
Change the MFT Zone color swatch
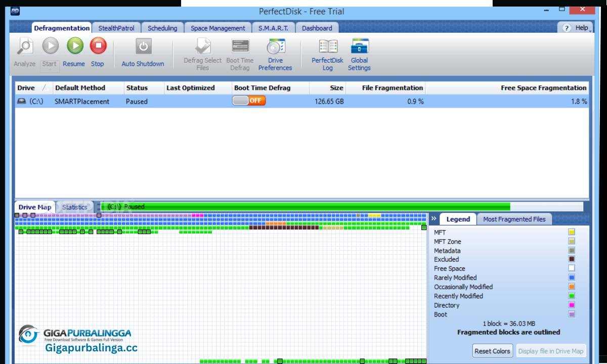click(x=572, y=241)
